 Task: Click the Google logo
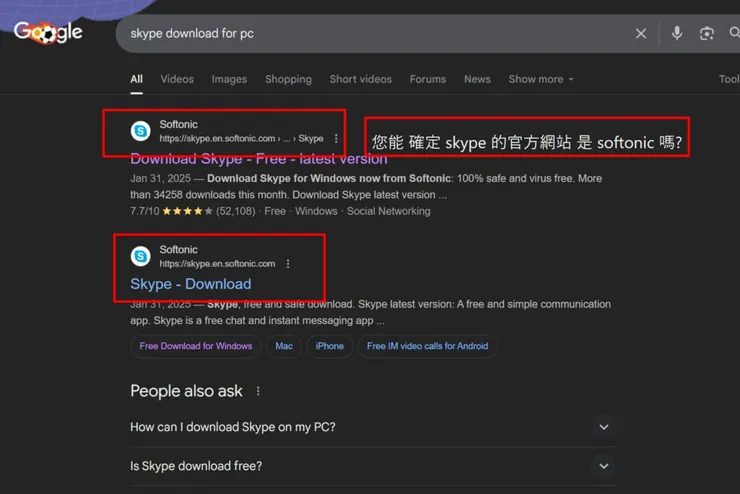tap(48, 33)
